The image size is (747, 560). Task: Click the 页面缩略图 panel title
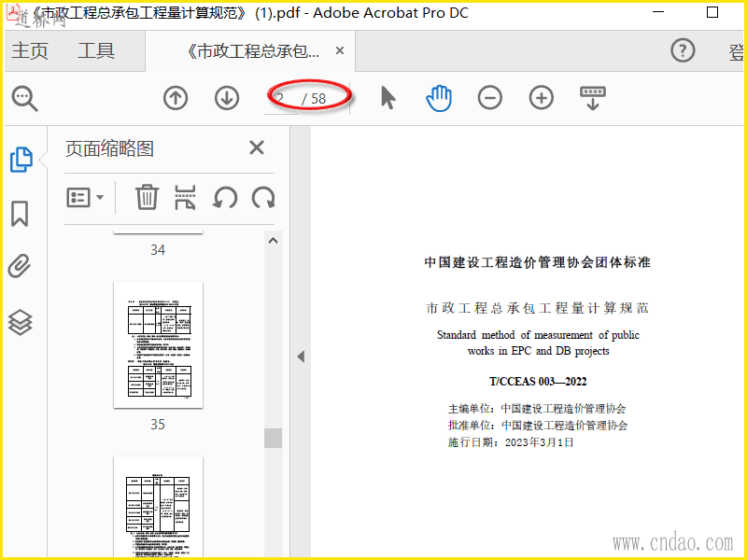[x=109, y=148]
